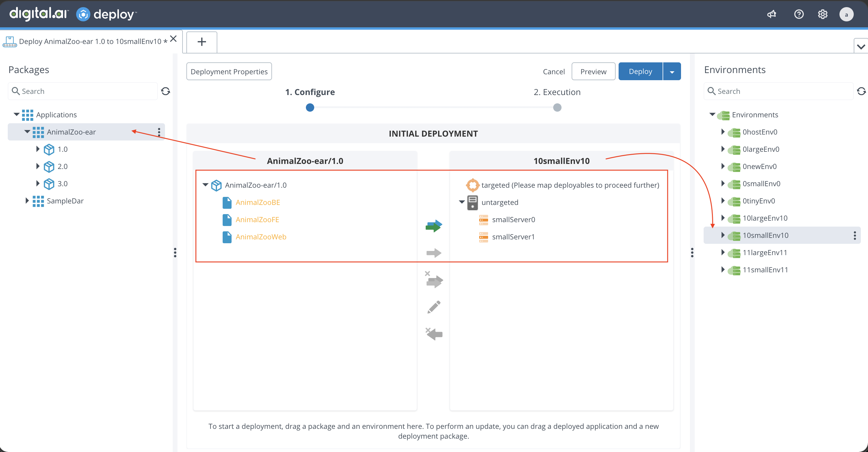Open 10smallEnv10 context menu dots
The width and height of the screenshot is (868, 452).
[x=855, y=235]
